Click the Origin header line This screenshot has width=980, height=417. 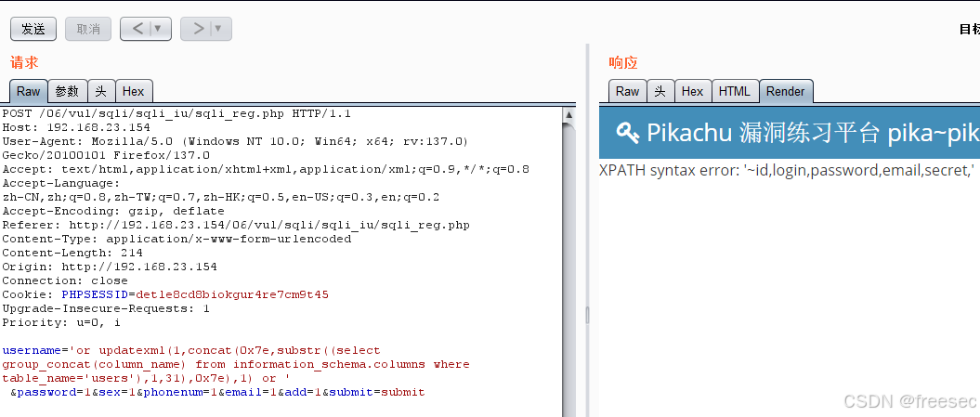point(110,267)
